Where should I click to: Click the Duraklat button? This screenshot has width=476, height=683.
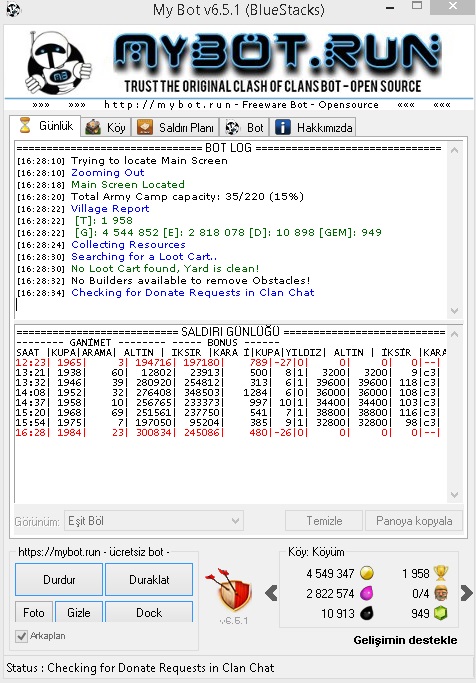click(149, 580)
